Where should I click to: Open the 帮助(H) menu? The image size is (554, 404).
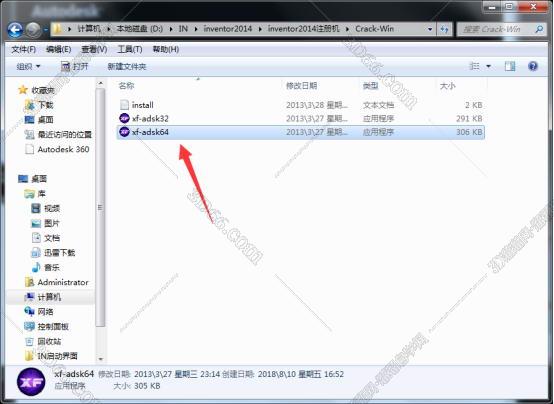165,49
